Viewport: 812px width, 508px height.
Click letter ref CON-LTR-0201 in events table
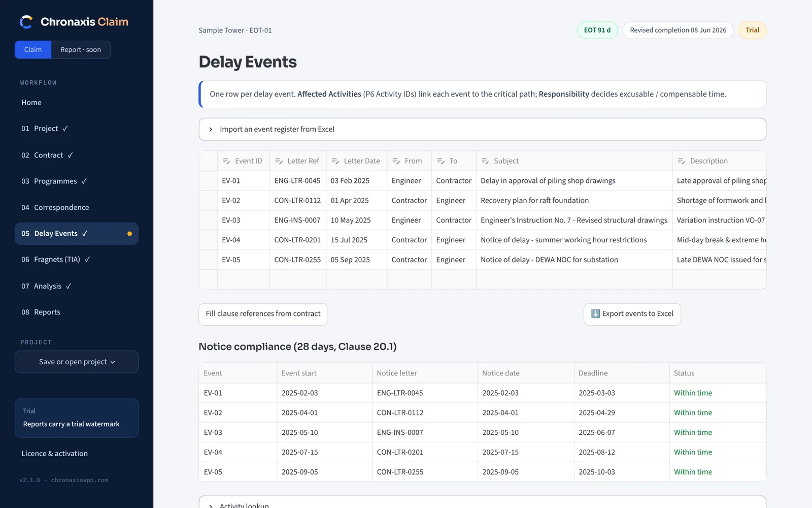coord(297,240)
